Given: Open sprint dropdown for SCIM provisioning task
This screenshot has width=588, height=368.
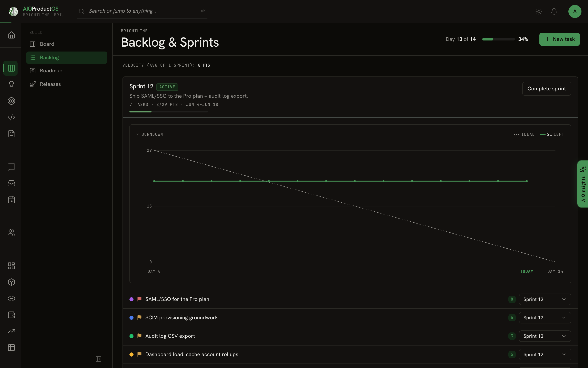Looking at the screenshot, I should click(x=545, y=318).
